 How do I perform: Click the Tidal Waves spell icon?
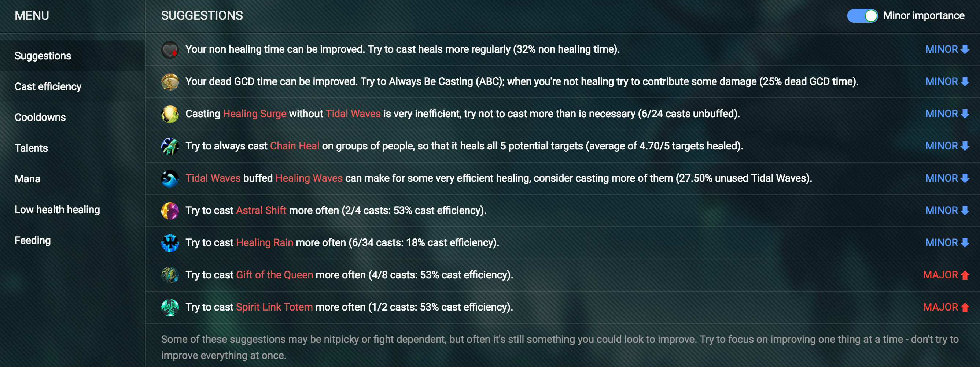[170, 178]
